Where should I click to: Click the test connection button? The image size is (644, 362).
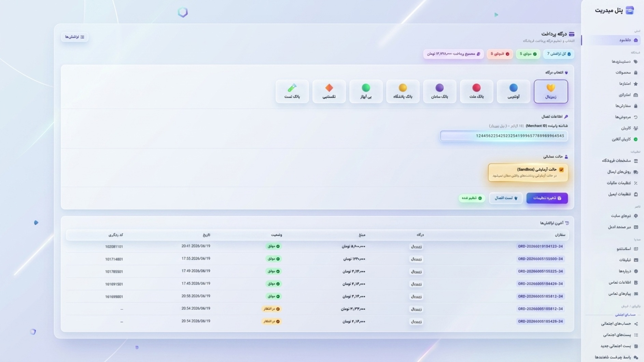point(506,198)
